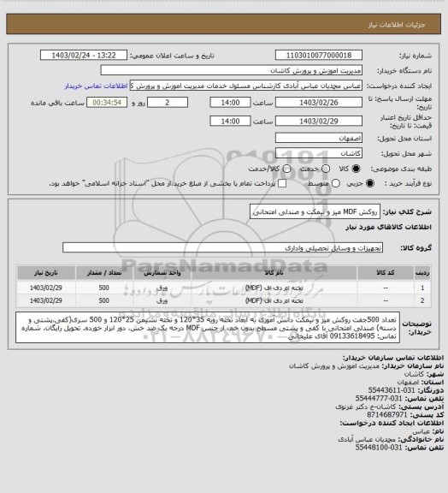The width and height of the screenshot is (448, 493).
Task: Click the جزئیات اطلاعات نیاز header title
Action: point(397,25)
